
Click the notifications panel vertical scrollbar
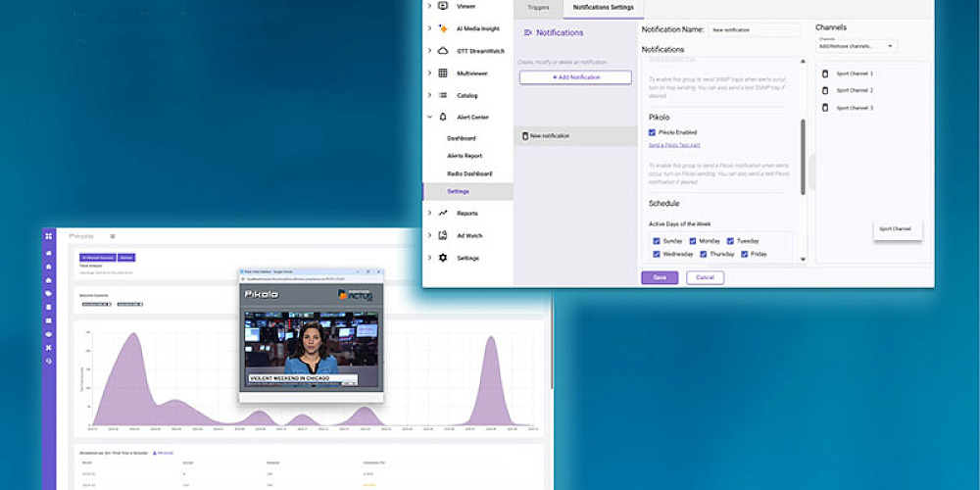[x=804, y=157]
